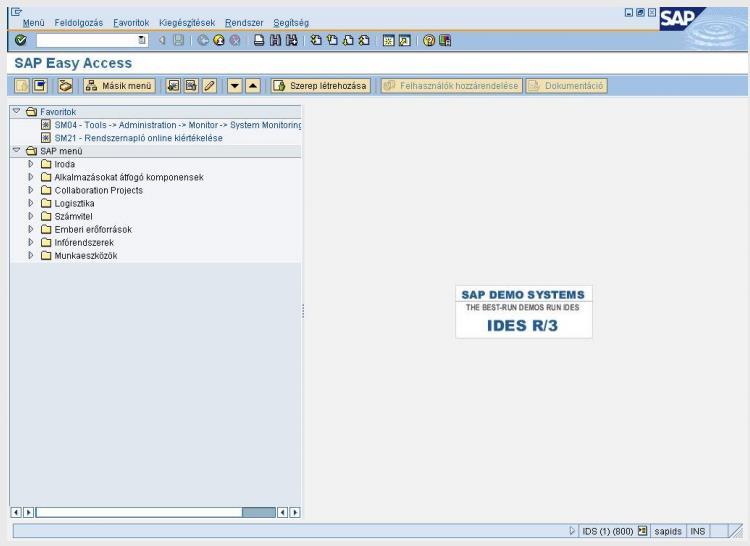This screenshot has height=546, width=750.
Task: Click the green Enter checkmark icon
Action: pyautogui.click(x=21, y=41)
